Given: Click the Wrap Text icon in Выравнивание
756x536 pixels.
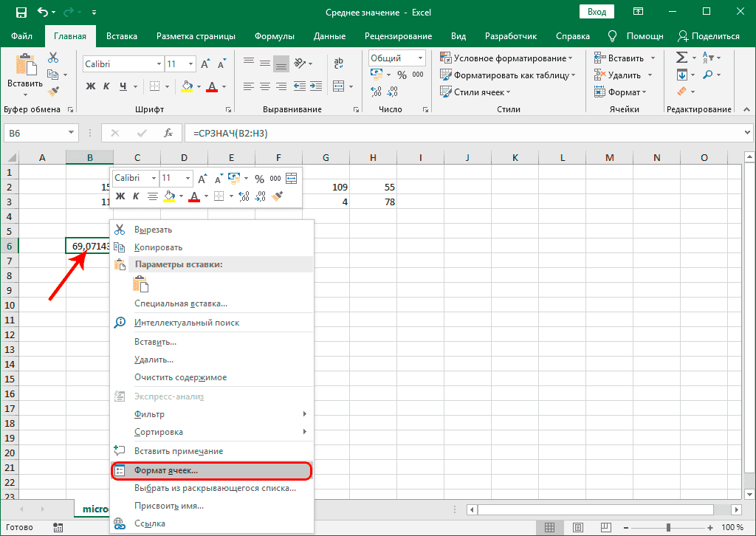Looking at the screenshot, I should (339, 63).
